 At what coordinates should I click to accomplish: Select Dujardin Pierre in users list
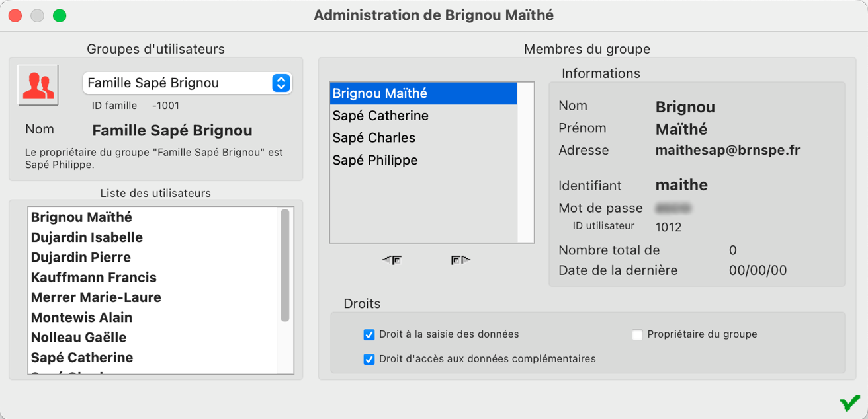point(153,257)
